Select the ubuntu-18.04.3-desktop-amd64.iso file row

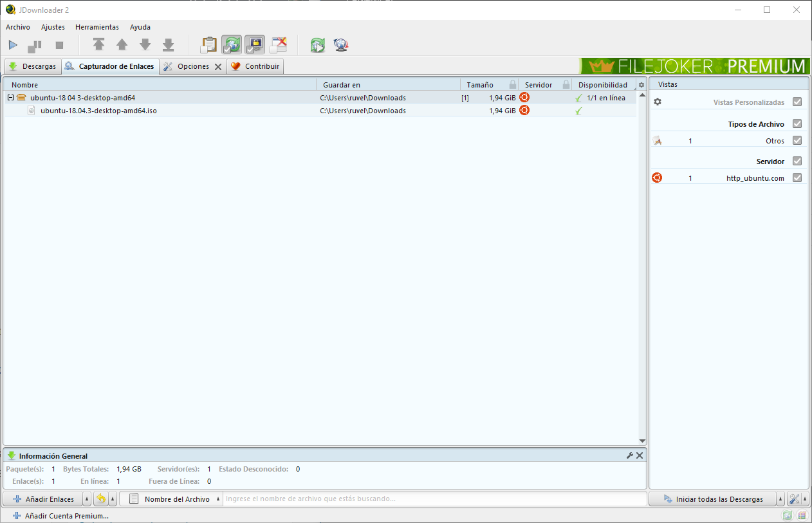pyautogui.click(x=320, y=111)
